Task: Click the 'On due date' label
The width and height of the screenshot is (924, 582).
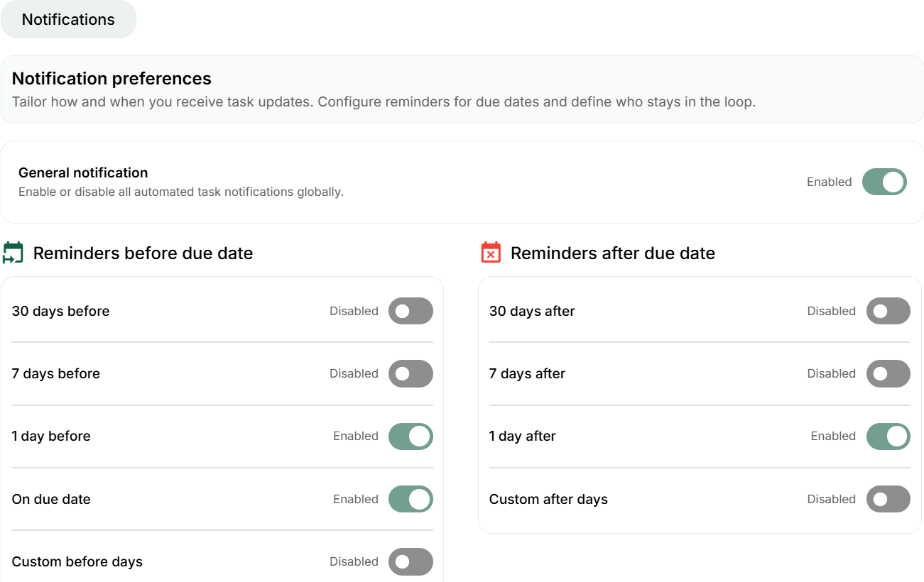Action: [51, 499]
